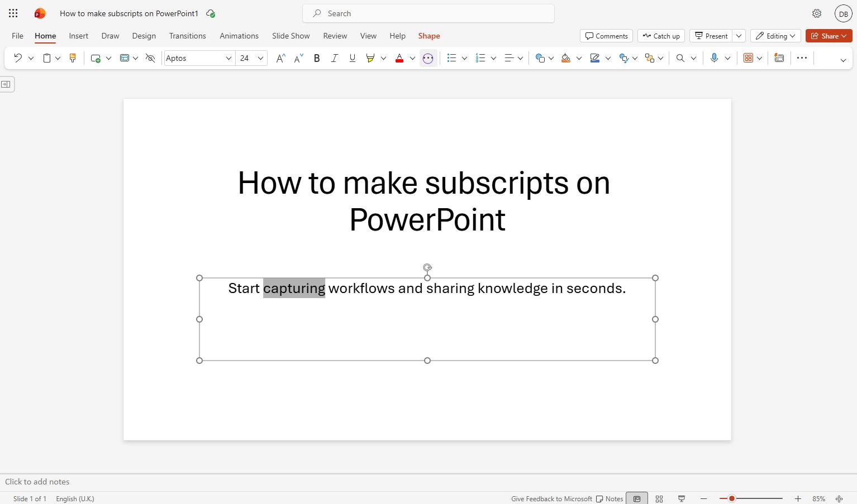Click the Shapes icon in the ribbon
857x504 pixels.
540,58
